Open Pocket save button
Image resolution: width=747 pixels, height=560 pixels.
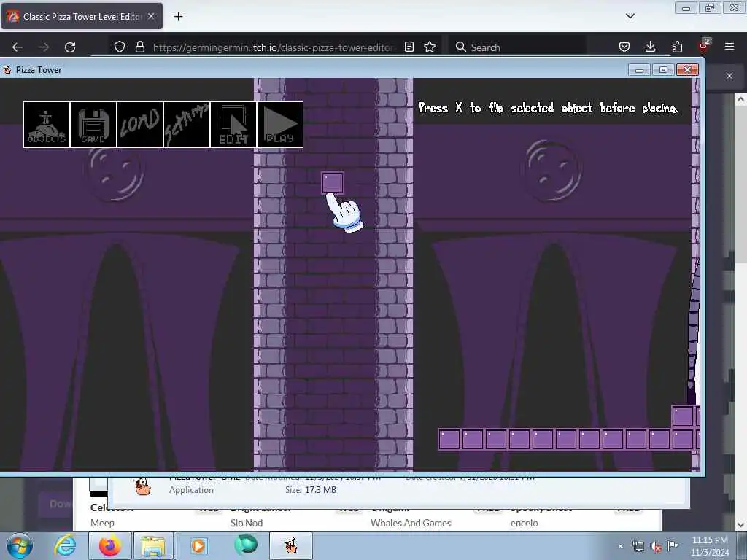pyautogui.click(x=624, y=47)
